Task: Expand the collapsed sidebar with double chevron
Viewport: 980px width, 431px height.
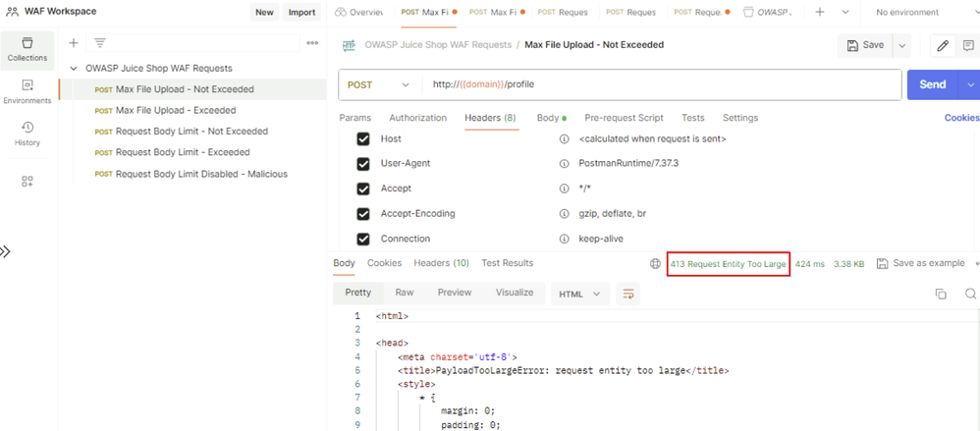Action: click(x=5, y=251)
